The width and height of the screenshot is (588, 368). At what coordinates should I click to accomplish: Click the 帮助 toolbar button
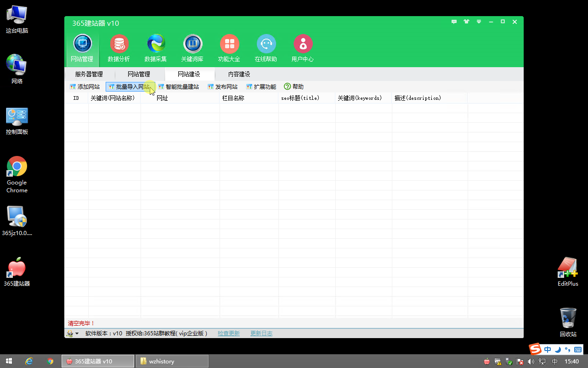pyautogui.click(x=294, y=86)
